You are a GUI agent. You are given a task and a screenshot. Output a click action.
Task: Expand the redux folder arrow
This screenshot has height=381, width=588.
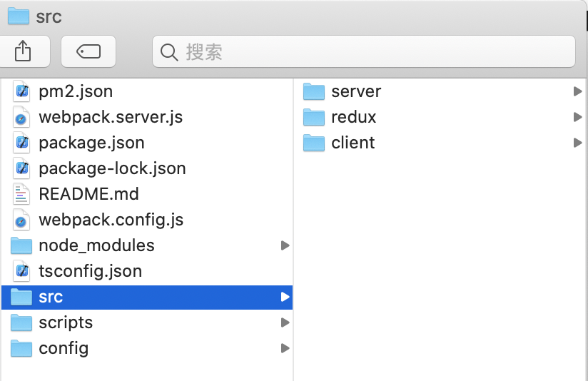[577, 117]
